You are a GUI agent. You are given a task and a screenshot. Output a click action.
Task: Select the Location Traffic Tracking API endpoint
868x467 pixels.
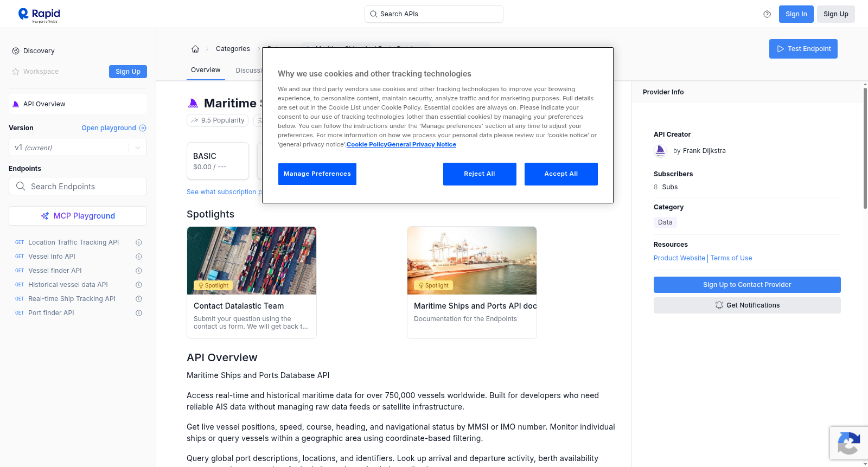click(x=73, y=242)
